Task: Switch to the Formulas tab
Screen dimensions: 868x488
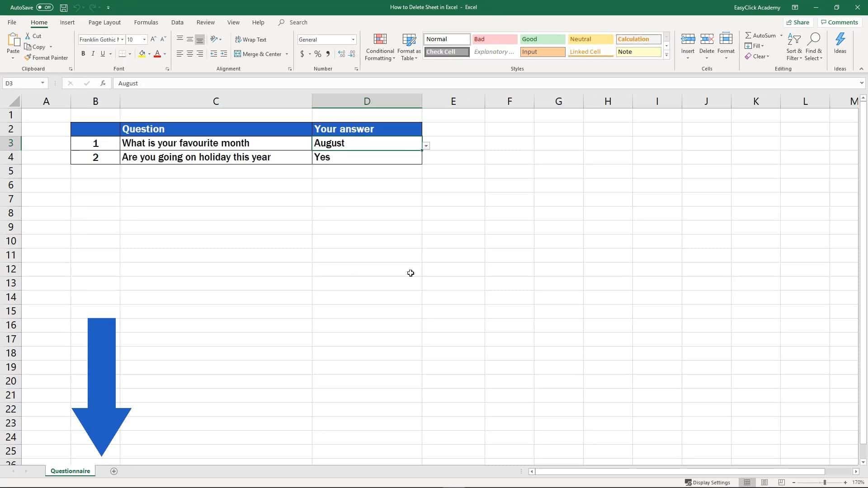Action: click(146, 22)
